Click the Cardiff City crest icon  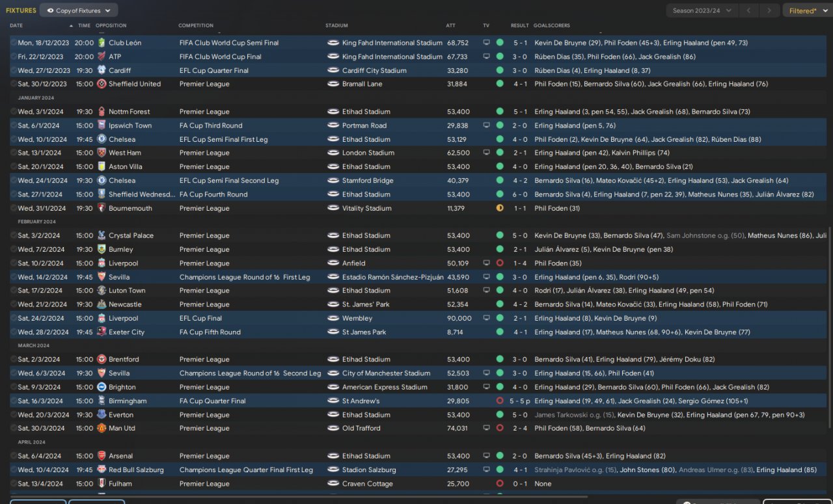coord(102,70)
